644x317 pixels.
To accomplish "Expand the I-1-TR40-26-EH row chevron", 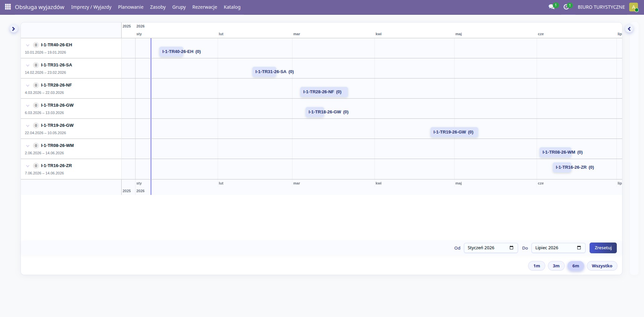I will pos(28,45).
